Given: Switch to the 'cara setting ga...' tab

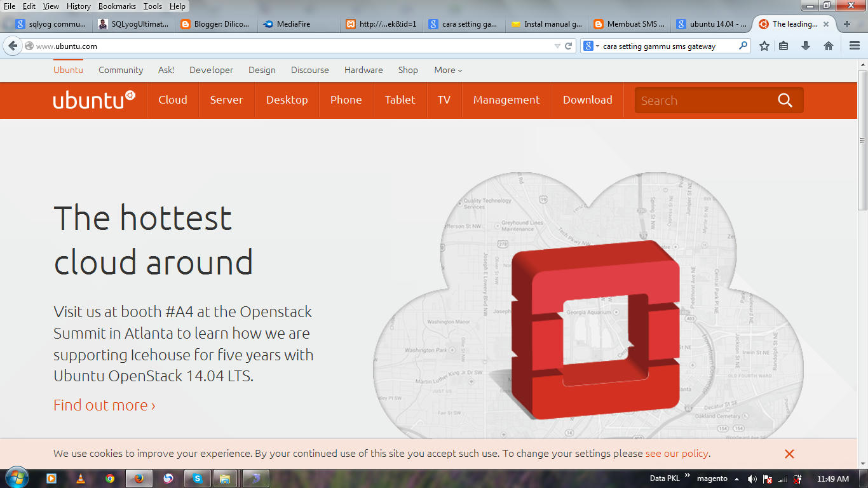Looking at the screenshot, I should [463, 24].
